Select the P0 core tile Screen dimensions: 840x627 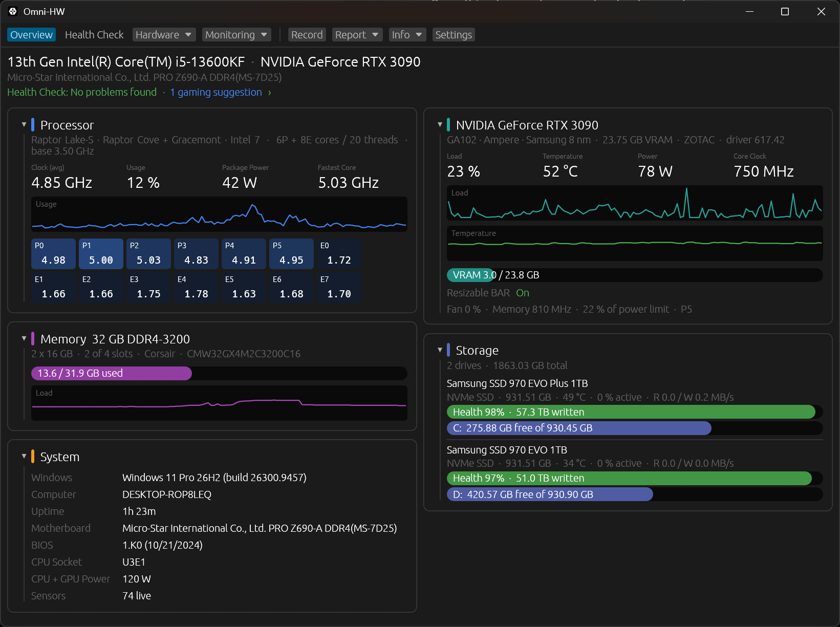click(53, 254)
